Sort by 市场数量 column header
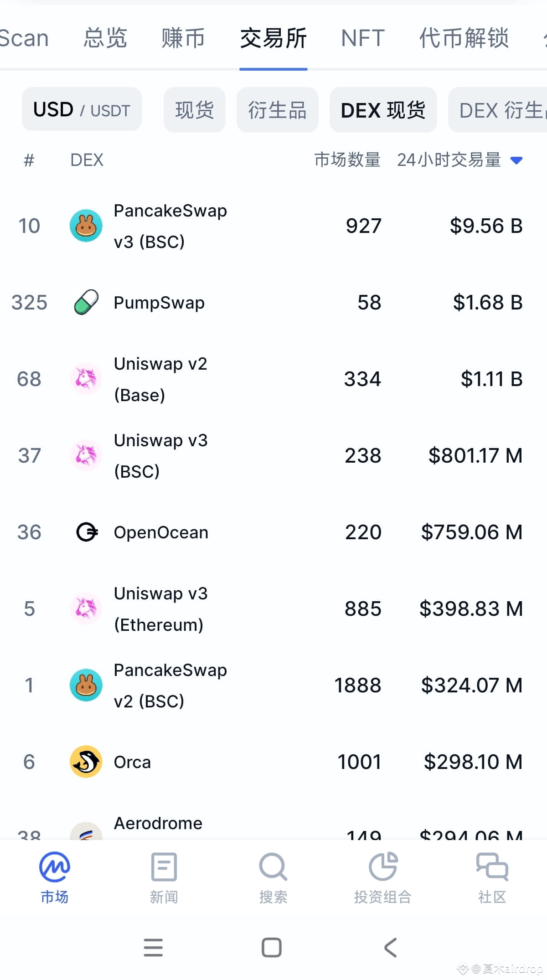The image size is (547, 980). pos(347,160)
